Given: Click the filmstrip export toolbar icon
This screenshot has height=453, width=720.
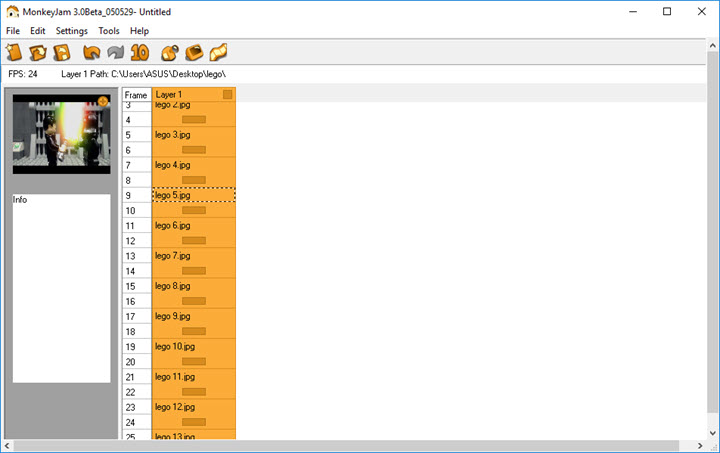Looking at the screenshot, I should coord(218,53).
